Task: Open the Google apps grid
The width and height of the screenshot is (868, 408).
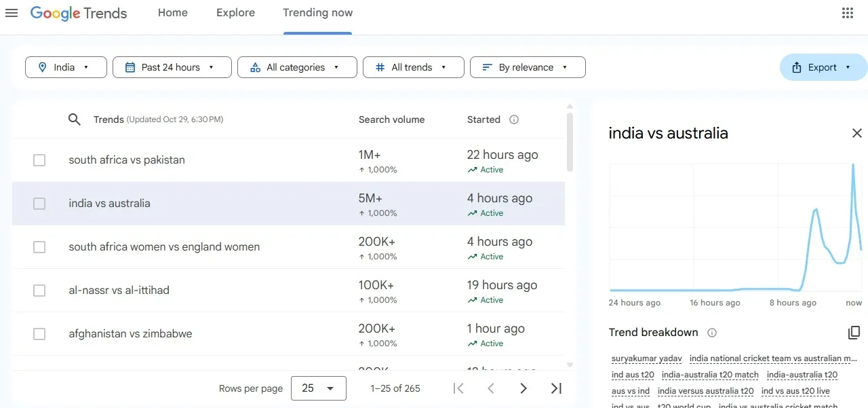Action: (847, 13)
